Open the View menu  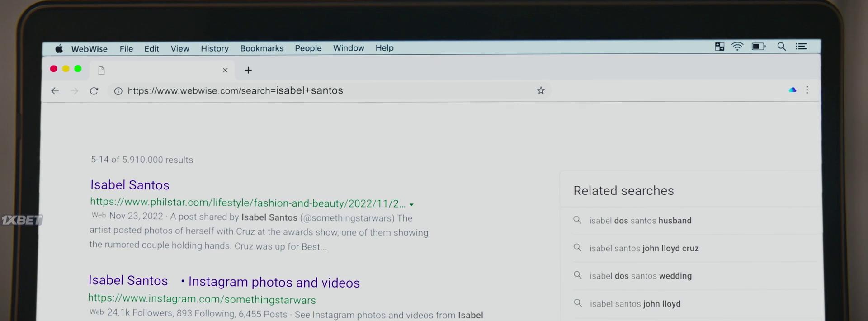pos(179,48)
